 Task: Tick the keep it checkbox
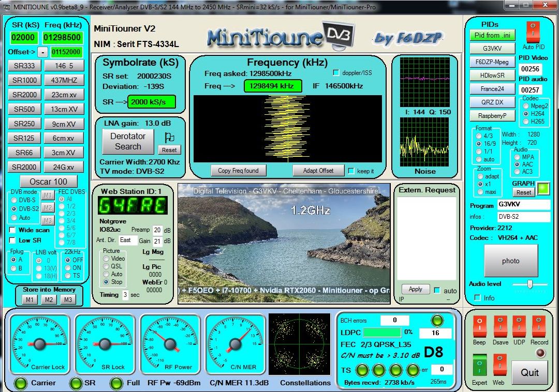pyautogui.click(x=351, y=171)
